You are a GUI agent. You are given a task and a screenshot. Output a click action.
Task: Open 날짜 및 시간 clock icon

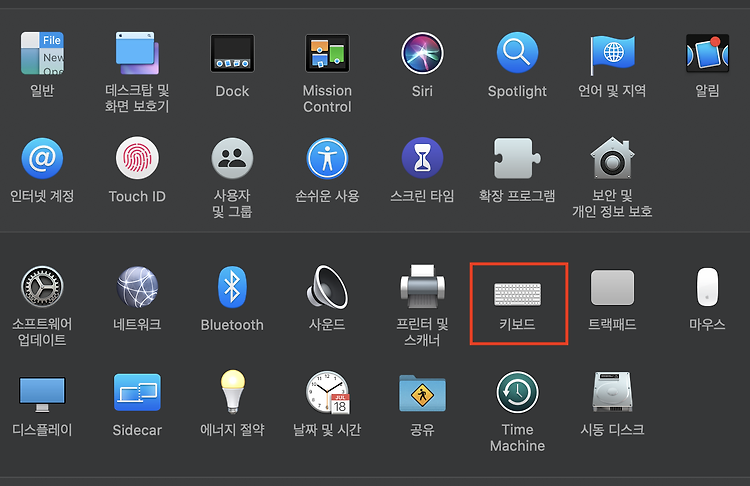coord(328,392)
